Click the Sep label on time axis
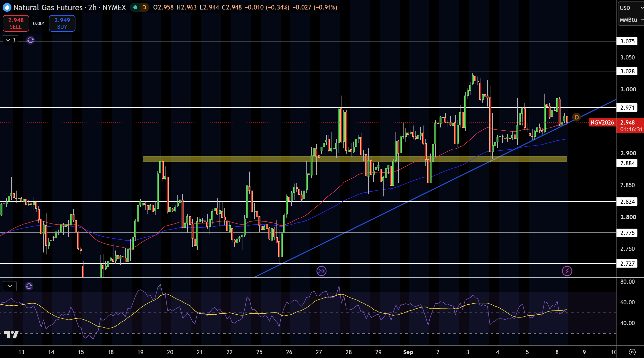Image resolution: width=644 pixels, height=358 pixels. pos(408,352)
